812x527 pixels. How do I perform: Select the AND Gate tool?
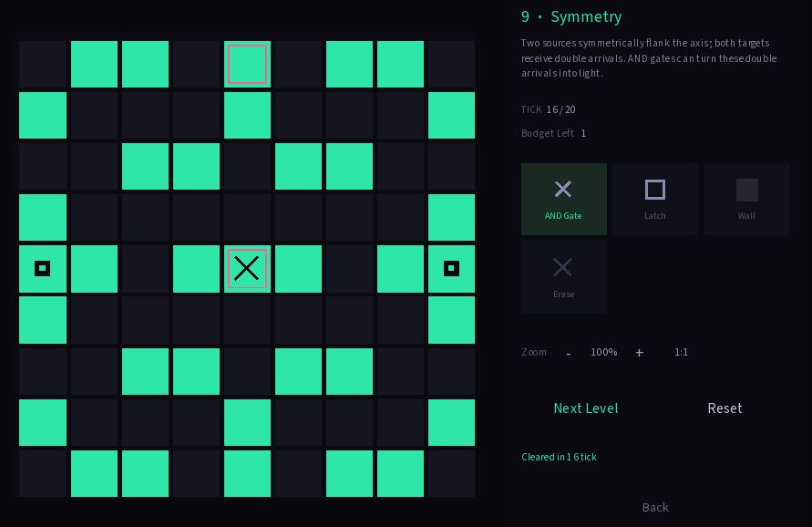pyautogui.click(x=563, y=199)
